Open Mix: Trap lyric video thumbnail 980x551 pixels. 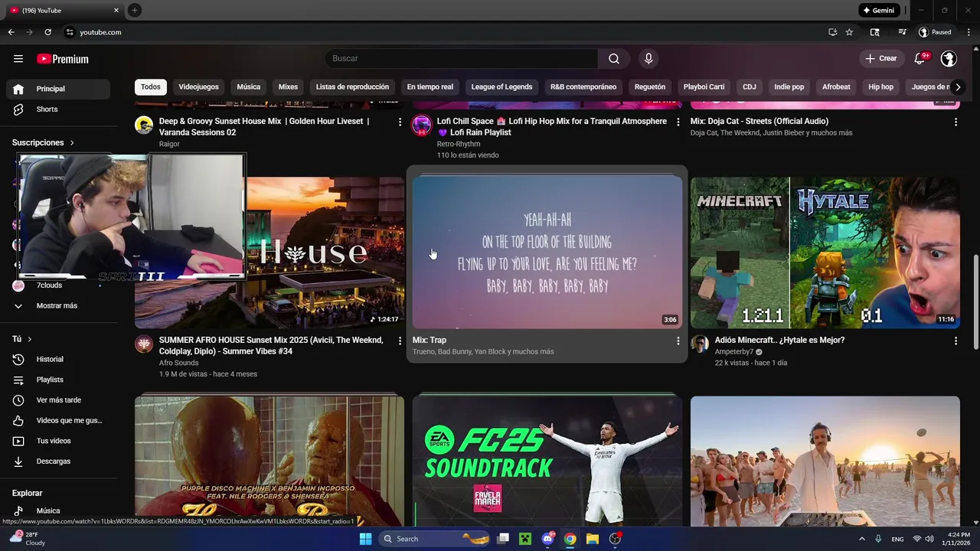tap(547, 253)
